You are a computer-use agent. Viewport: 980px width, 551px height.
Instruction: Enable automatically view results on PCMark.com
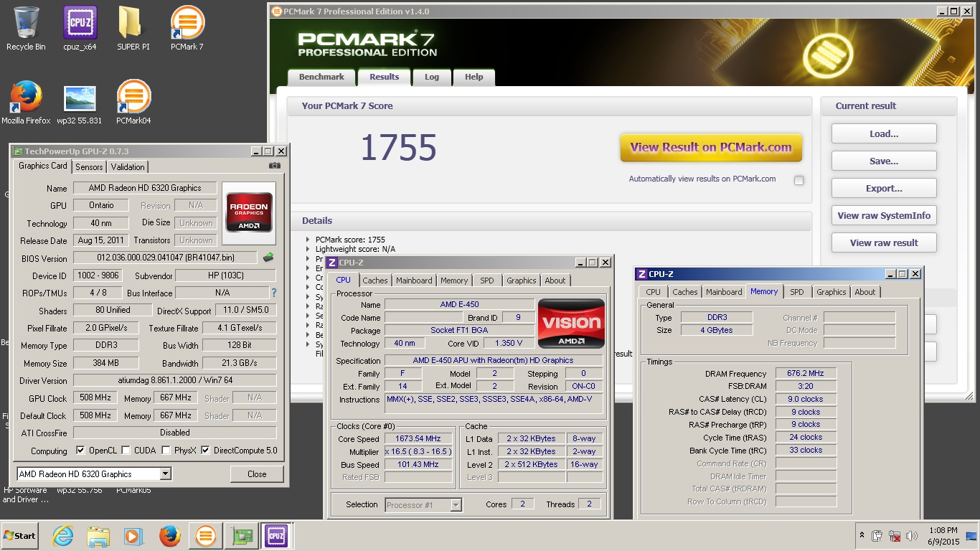tap(798, 180)
